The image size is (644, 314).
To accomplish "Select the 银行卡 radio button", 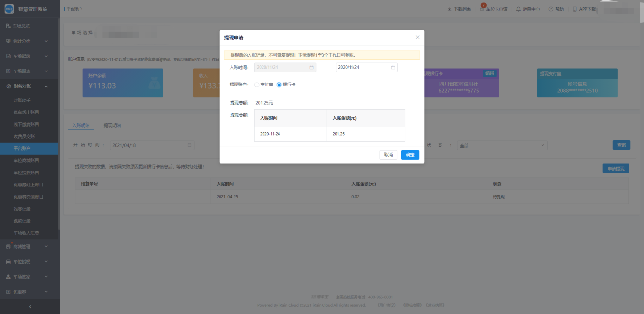I will click(279, 85).
